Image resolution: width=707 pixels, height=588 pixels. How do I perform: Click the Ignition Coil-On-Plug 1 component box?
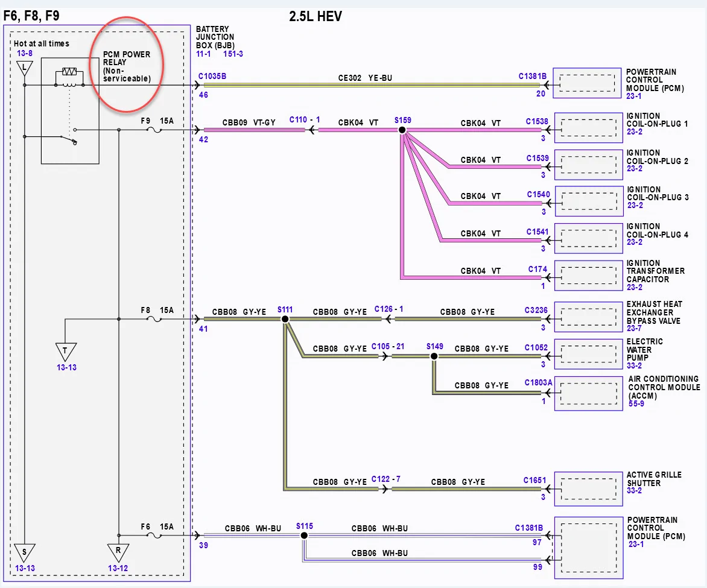[x=588, y=128]
